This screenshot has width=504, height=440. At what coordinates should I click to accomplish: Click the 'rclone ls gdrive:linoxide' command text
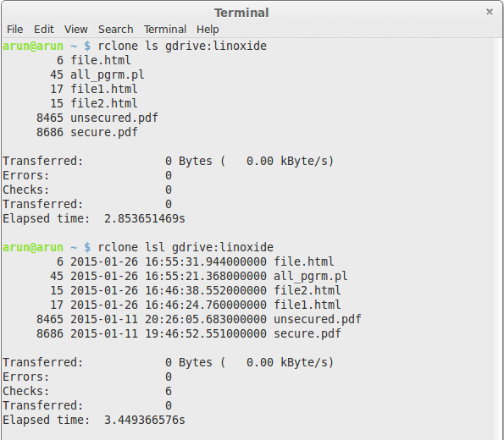(x=182, y=46)
